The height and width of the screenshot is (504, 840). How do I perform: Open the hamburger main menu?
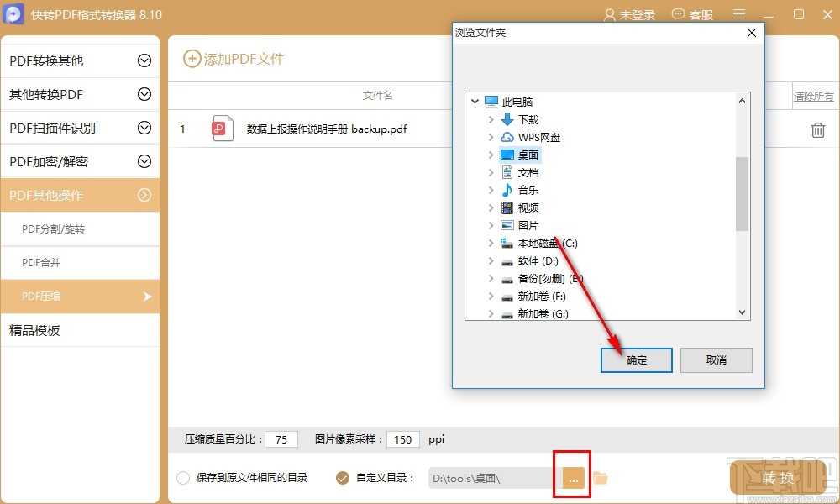(739, 14)
